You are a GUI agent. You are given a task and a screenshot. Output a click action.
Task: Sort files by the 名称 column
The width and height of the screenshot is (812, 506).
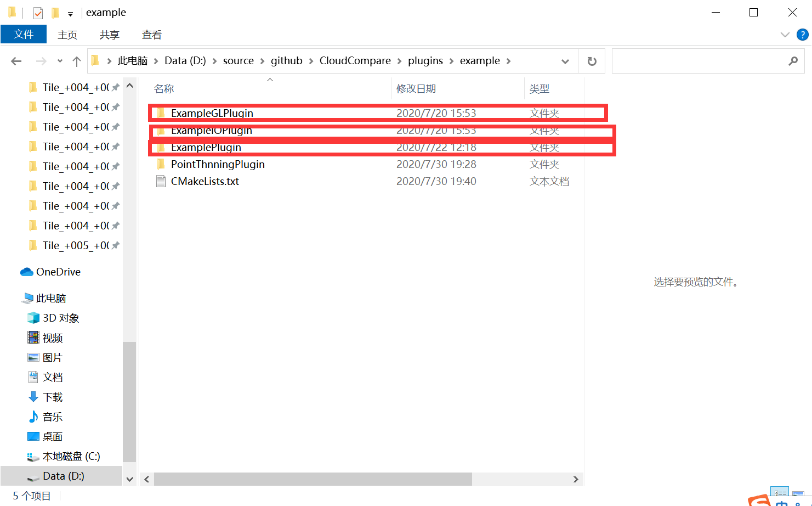click(163, 88)
